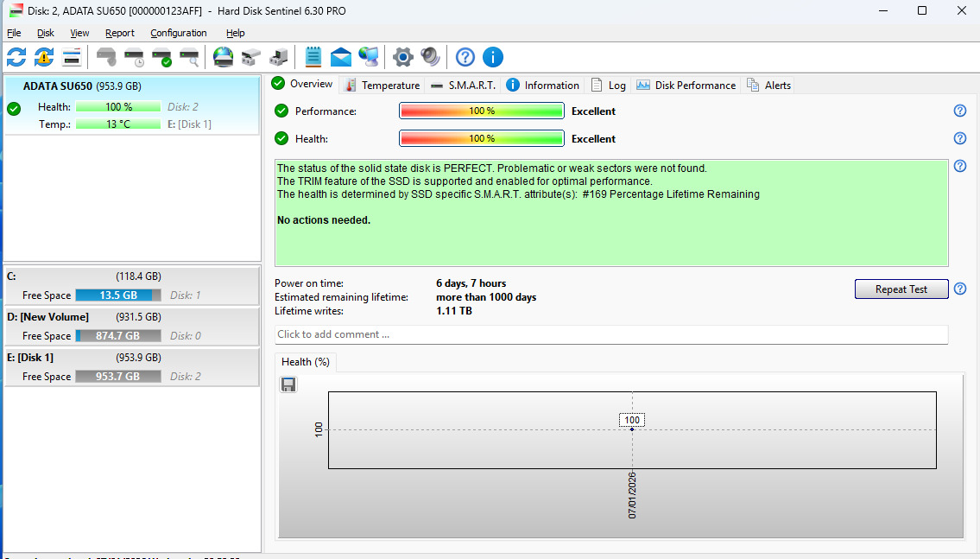980x559 pixels.
Task: Click help icon beside Health row
Action: point(960,138)
